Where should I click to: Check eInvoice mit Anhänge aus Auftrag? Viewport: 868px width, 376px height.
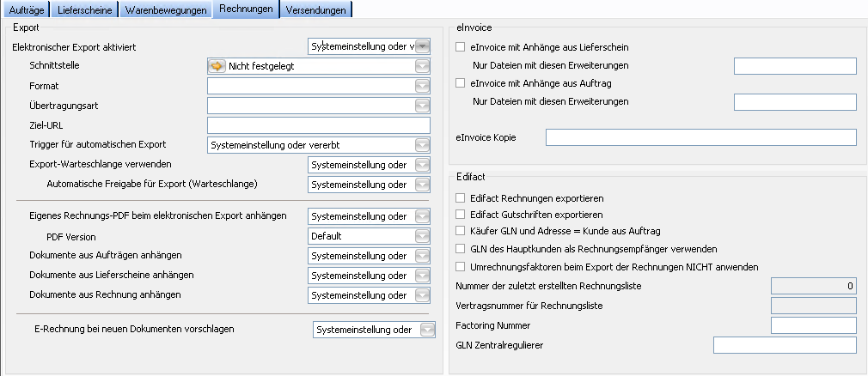pos(462,83)
